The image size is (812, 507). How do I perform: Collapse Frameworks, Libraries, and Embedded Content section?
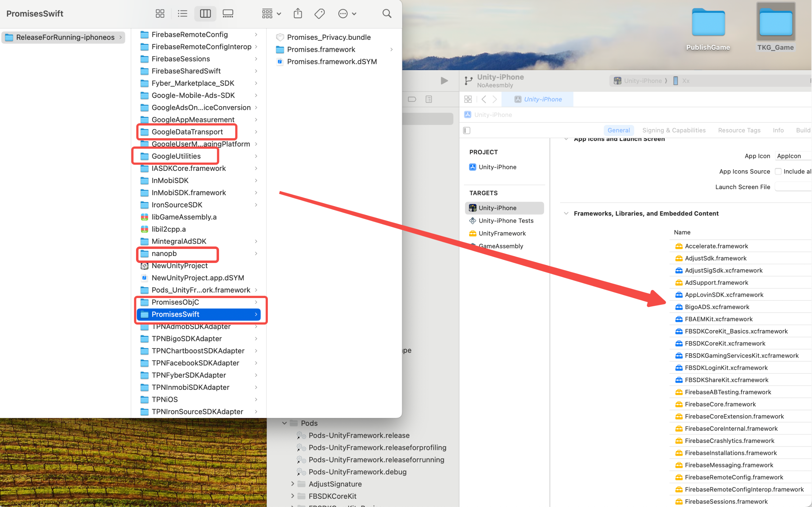coord(566,213)
